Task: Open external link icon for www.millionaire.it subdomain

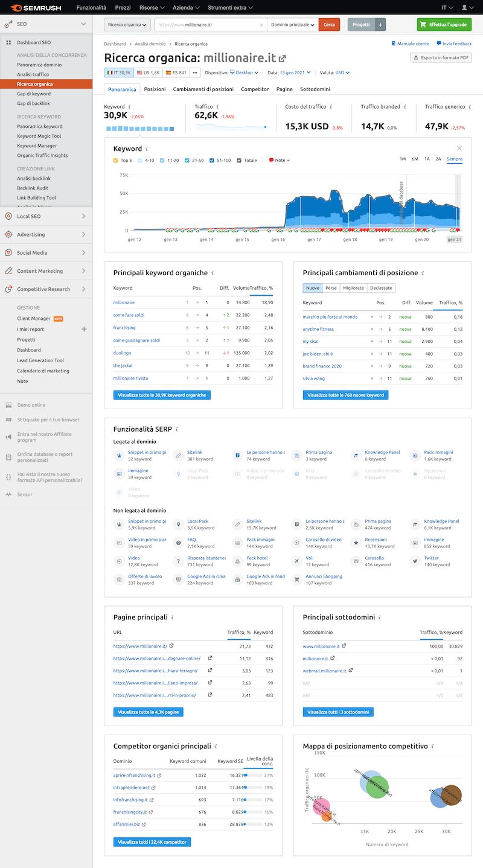Action: pyautogui.click(x=344, y=646)
